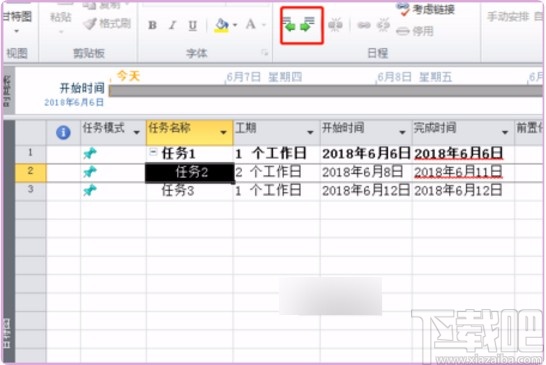Select row header 3
The image size is (546, 365).
point(31,190)
